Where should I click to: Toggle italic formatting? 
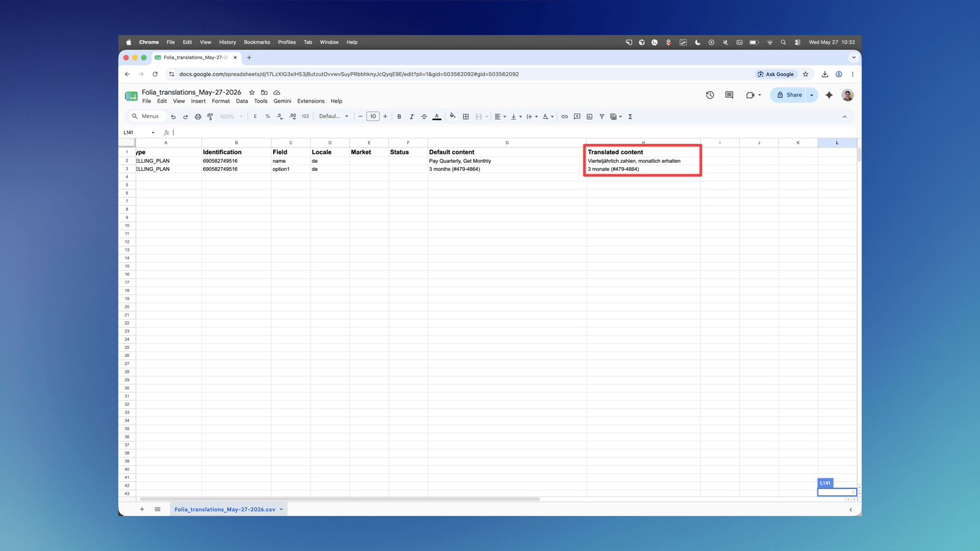click(x=412, y=116)
